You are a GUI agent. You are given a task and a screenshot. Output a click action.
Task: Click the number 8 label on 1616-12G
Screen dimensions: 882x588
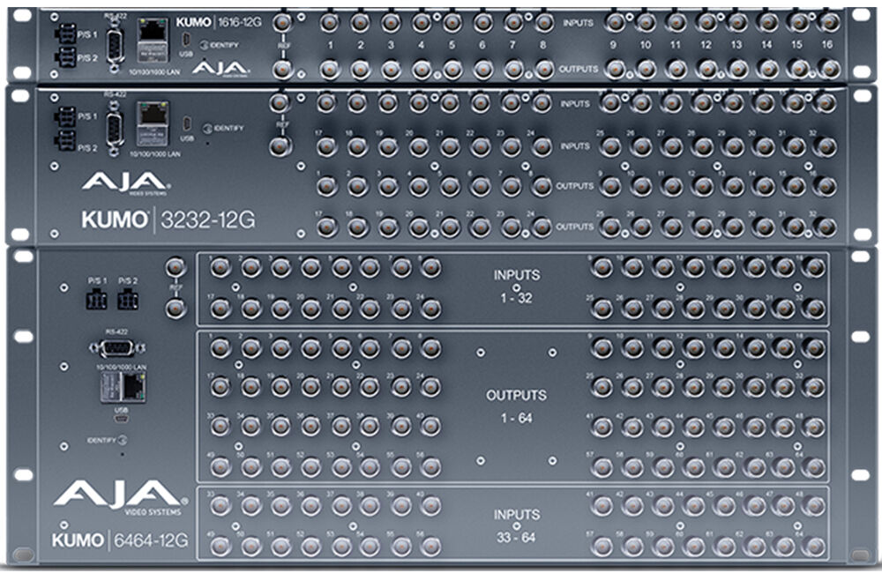pos(542,45)
